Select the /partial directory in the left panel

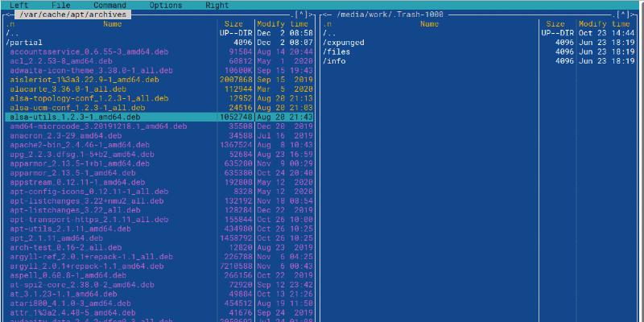24,43
